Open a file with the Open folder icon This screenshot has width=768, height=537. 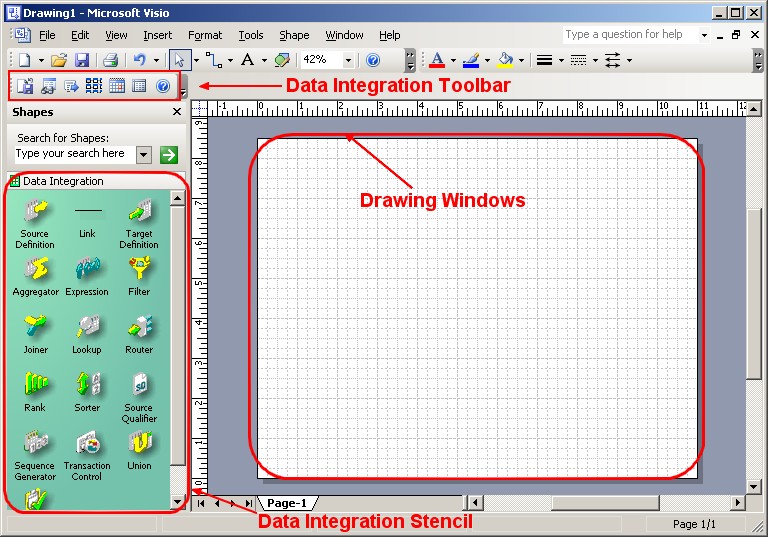(59, 60)
